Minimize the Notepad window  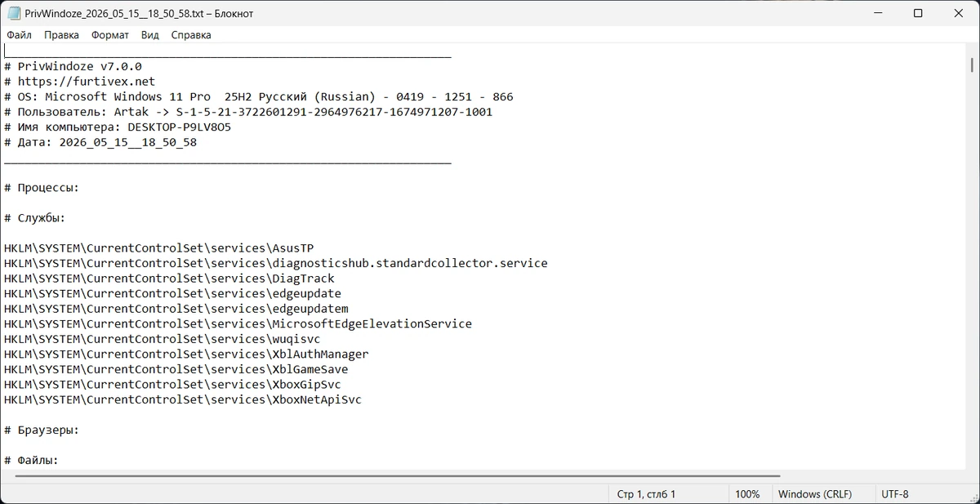click(x=878, y=13)
